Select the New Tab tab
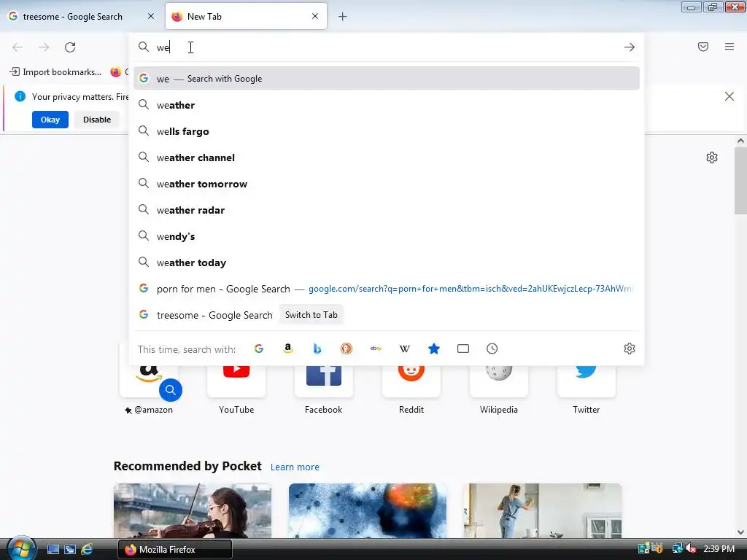This screenshot has width=747, height=560. [x=246, y=17]
